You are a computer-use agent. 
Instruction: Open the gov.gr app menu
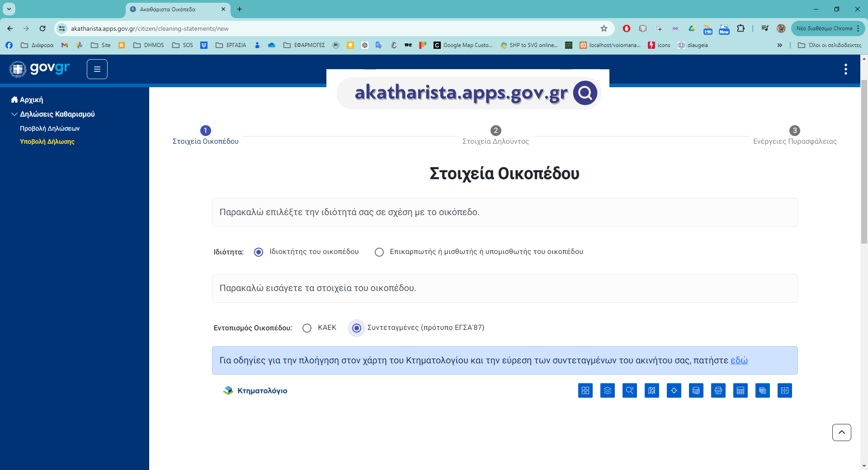[97, 69]
